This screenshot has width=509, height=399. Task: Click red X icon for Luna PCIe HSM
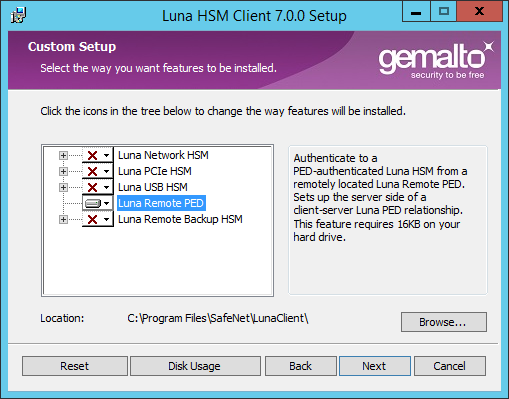(x=92, y=171)
